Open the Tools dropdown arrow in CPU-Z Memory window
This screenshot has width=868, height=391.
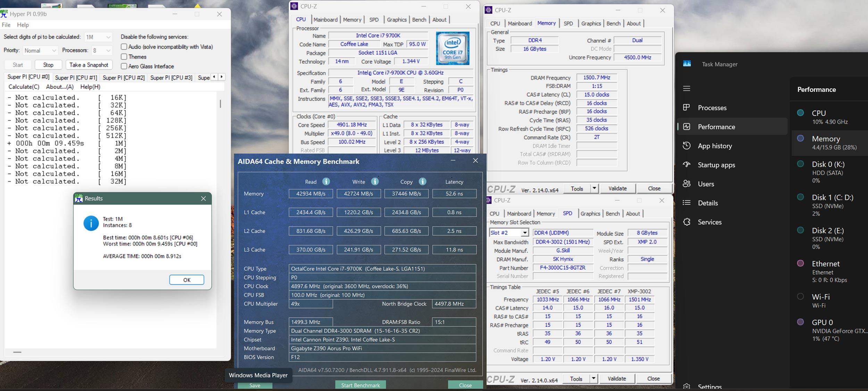point(594,189)
